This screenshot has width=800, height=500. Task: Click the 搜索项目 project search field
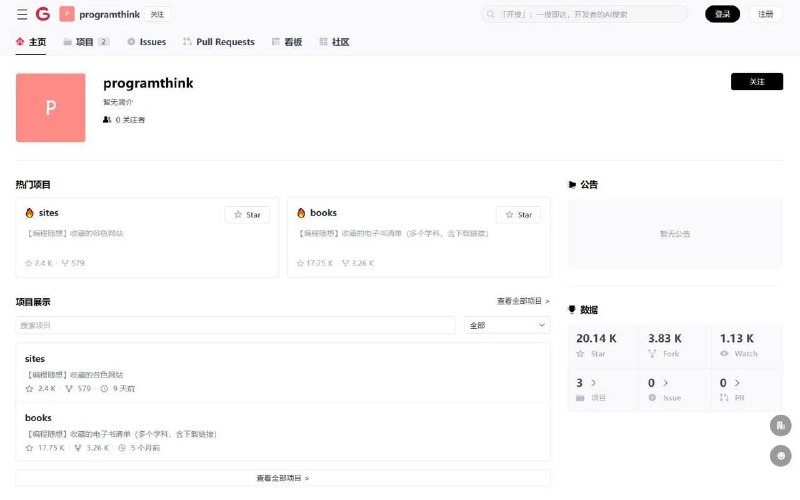(235, 325)
